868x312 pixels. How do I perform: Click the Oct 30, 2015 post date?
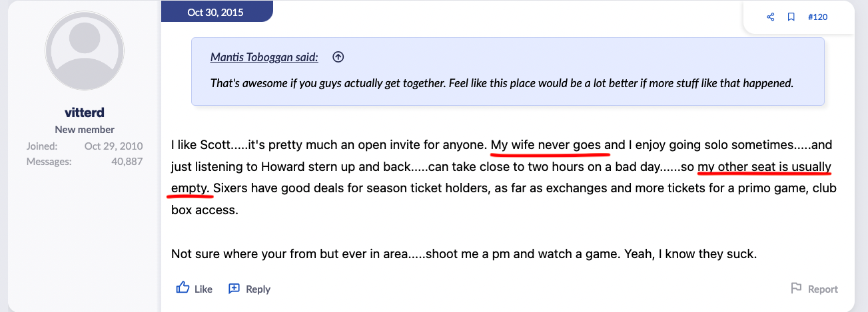click(x=215, y=12)
